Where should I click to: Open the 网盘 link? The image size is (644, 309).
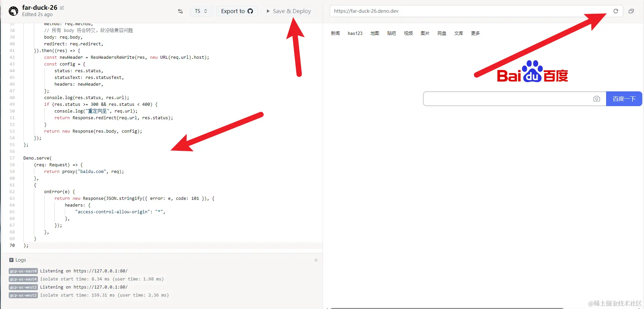point(442,33)
